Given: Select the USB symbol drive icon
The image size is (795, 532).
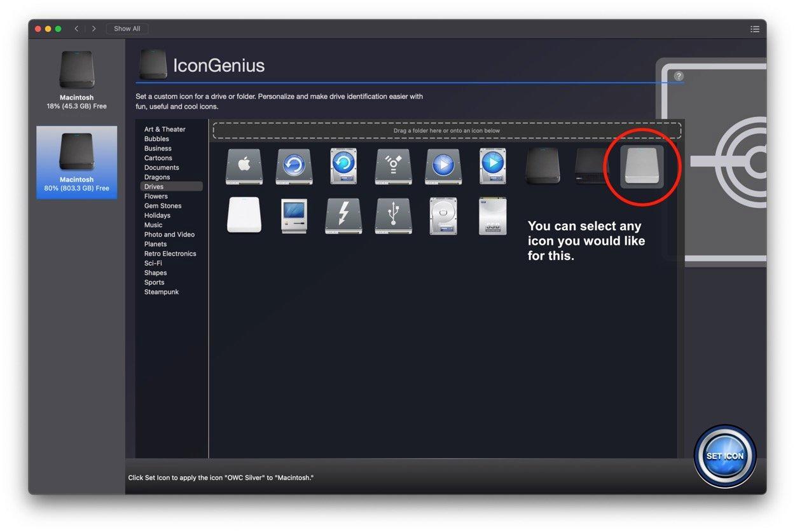Looking at the screenshot, I should tap(393, 215).
